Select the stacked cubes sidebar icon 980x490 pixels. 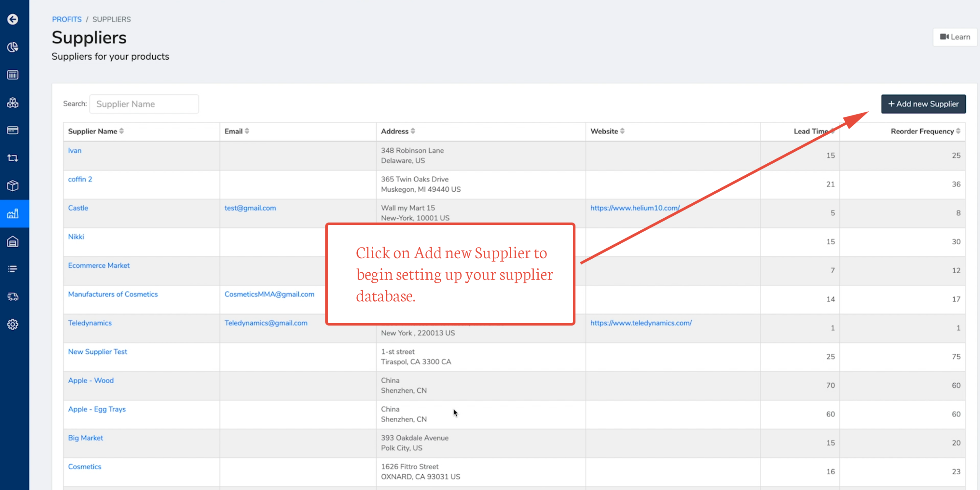point(13,103)
